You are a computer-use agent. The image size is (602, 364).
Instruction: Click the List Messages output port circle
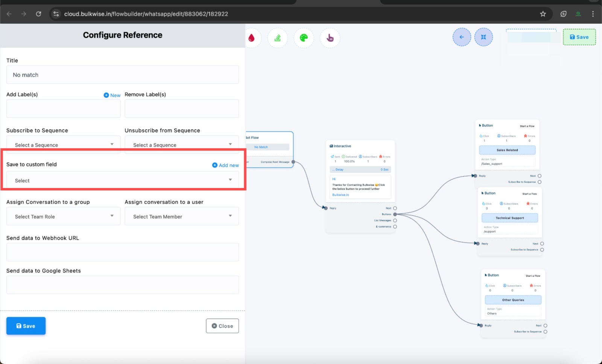coord(395,220)
